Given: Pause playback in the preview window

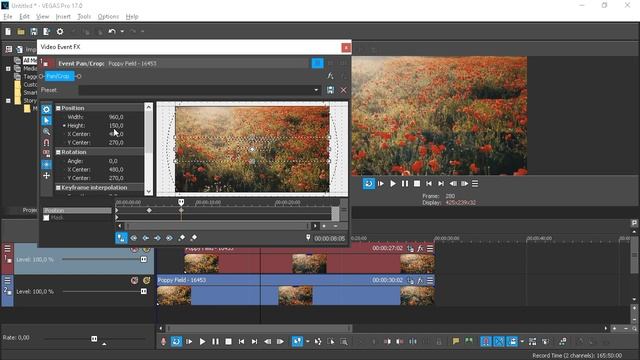Looking at the screenshot, I should 404,184.
